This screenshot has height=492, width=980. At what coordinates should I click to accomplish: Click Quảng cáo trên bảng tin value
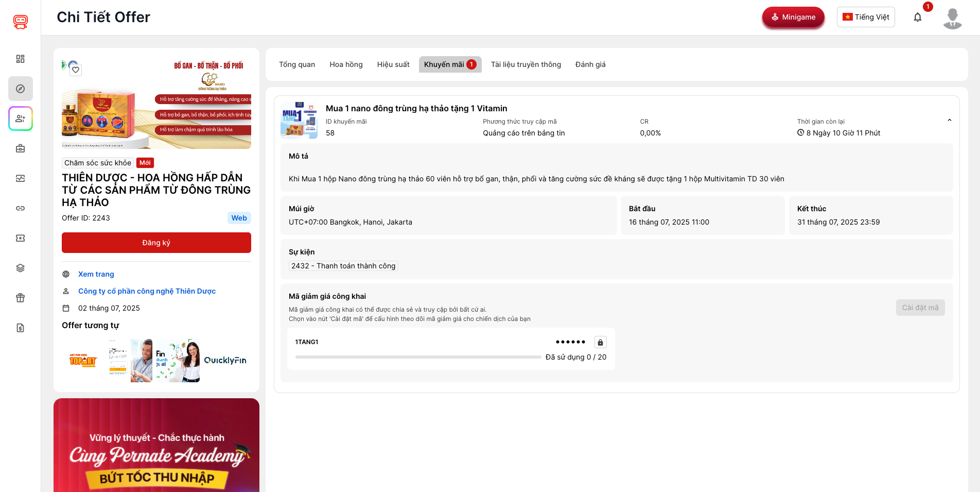click(524, 133)
